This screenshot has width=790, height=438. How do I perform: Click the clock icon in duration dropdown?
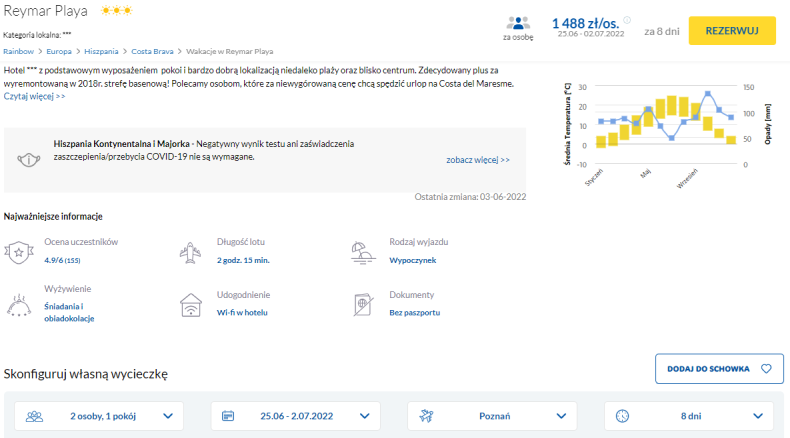pos(622,416)
